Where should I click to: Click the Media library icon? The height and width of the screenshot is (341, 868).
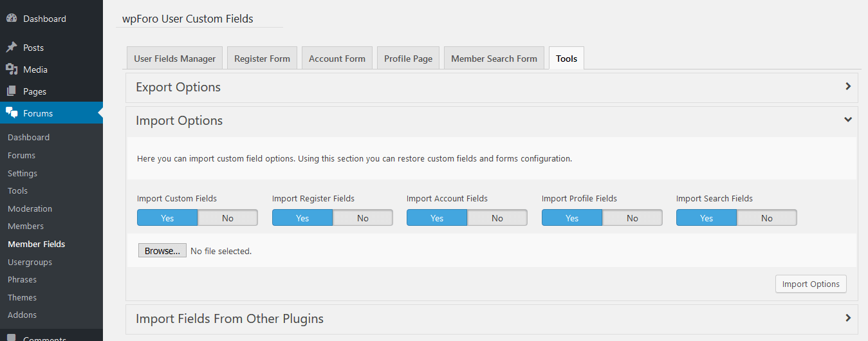point(12,69)
